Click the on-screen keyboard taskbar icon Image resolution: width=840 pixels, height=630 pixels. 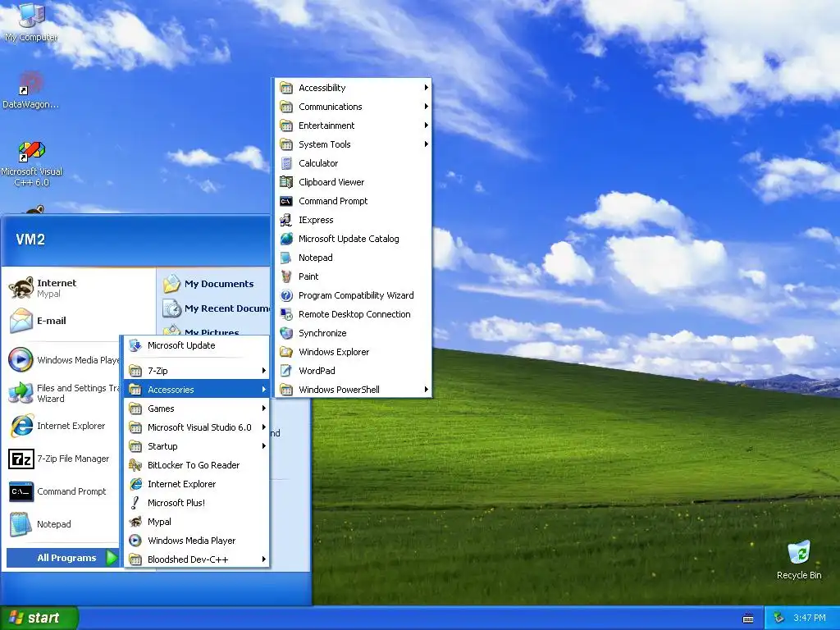coord(748,619)
